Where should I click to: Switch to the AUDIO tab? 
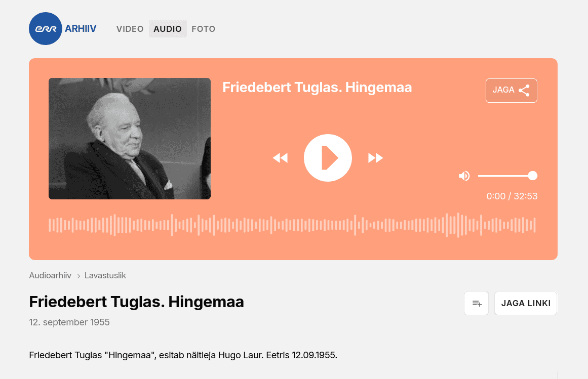[168, 29]
